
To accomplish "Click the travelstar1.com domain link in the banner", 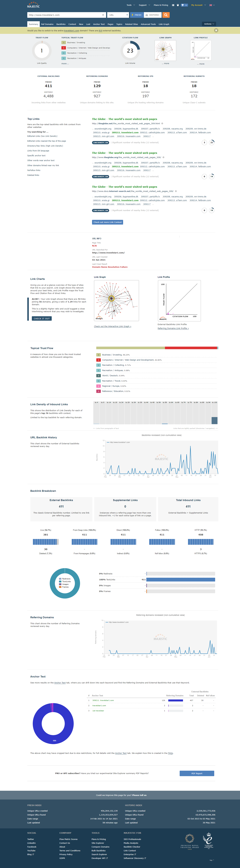I will (x=71, y=31).
